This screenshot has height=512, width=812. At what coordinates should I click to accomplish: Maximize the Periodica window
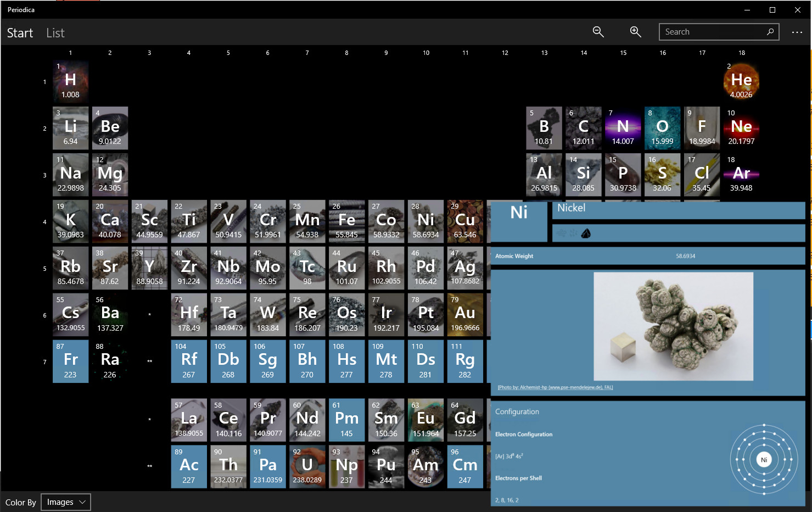click(x=772, y=10)
